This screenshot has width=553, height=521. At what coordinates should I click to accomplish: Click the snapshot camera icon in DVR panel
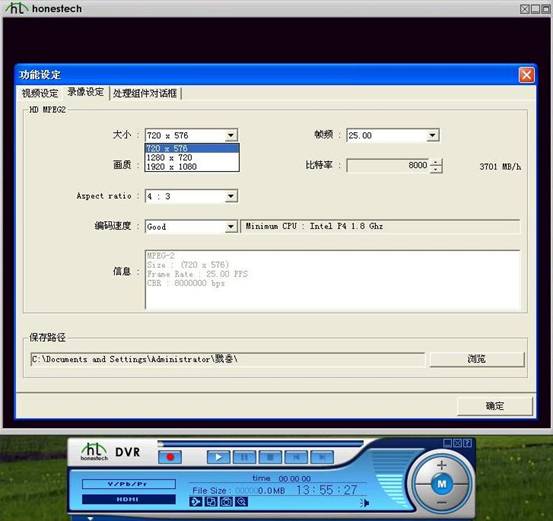point(226,501)
